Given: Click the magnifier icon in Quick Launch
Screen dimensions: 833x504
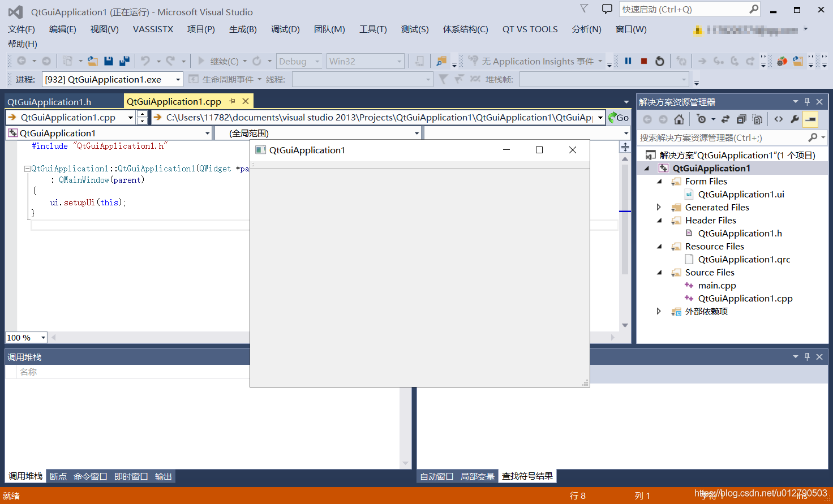Looking at the screenshot, I should (x=754, y=9).
